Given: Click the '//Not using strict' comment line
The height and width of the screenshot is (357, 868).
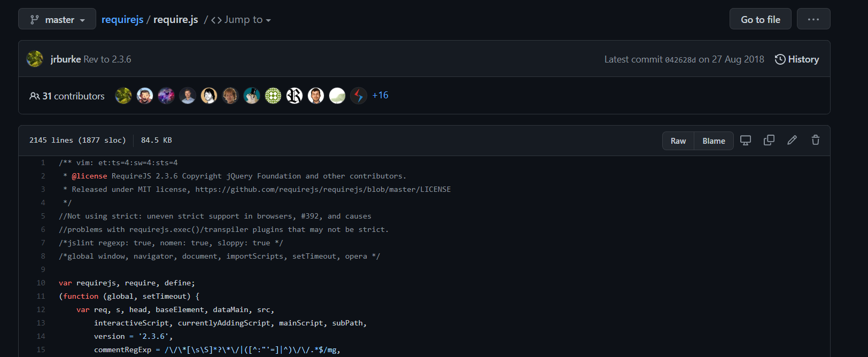Looking at the screenshot, I should point(215,216).
